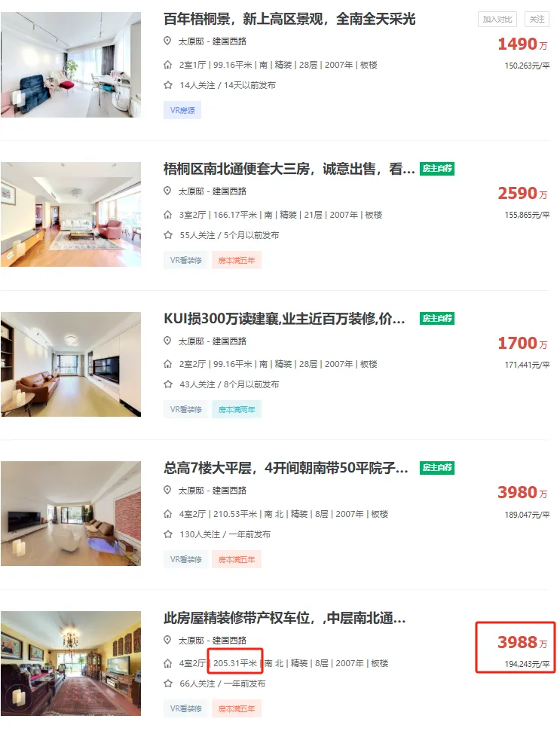Toggle the 关注 follow button
This screenshot has width=560, height=731.
(537, 19)
